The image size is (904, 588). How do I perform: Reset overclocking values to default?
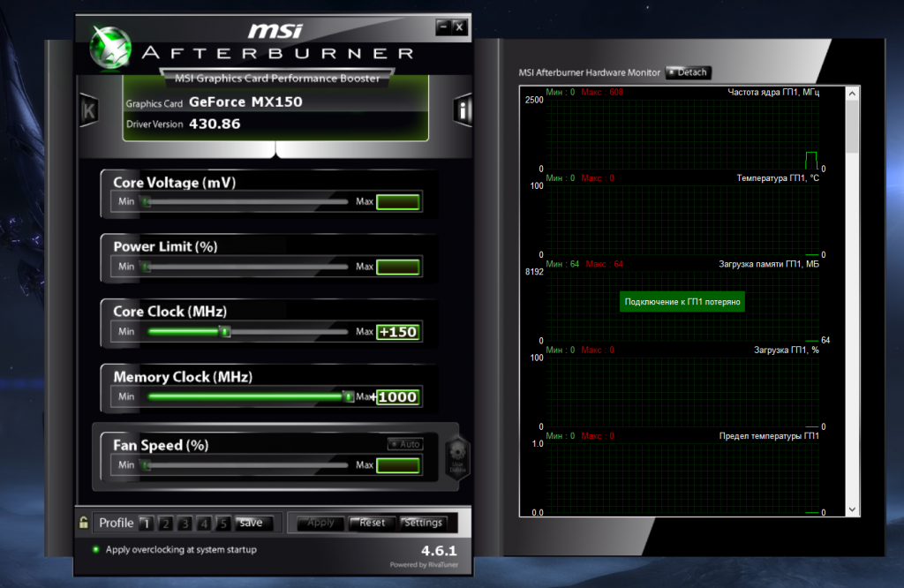(372, 523)
